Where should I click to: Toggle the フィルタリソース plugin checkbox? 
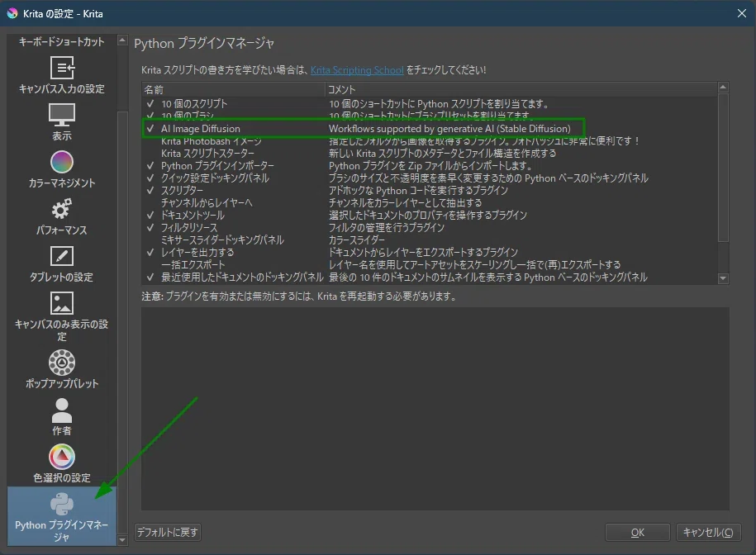[150, 227]
